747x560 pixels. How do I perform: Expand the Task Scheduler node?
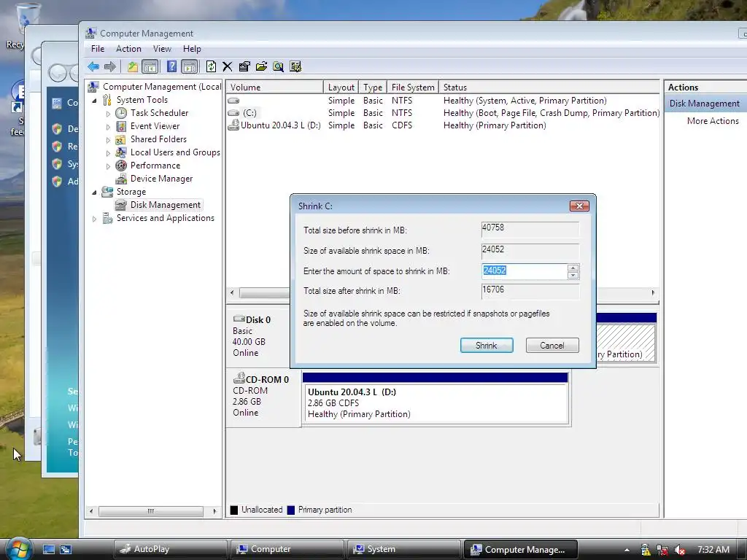pos(108,114)
